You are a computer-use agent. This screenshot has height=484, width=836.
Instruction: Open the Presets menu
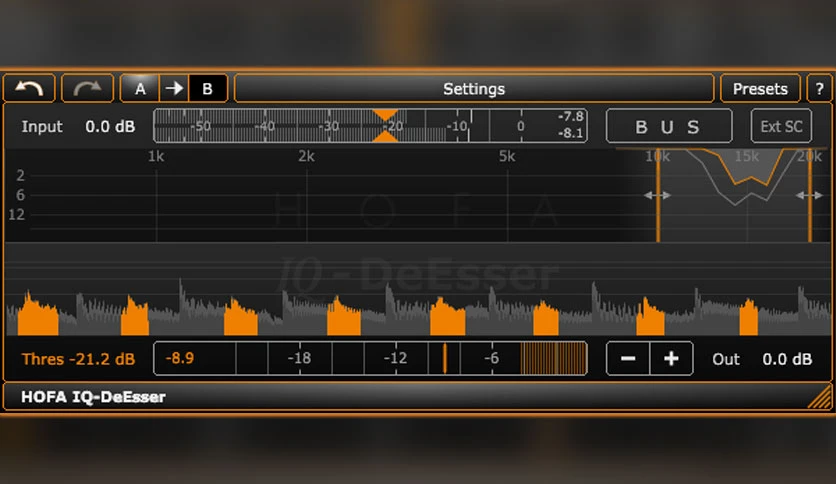coord(760,88)
